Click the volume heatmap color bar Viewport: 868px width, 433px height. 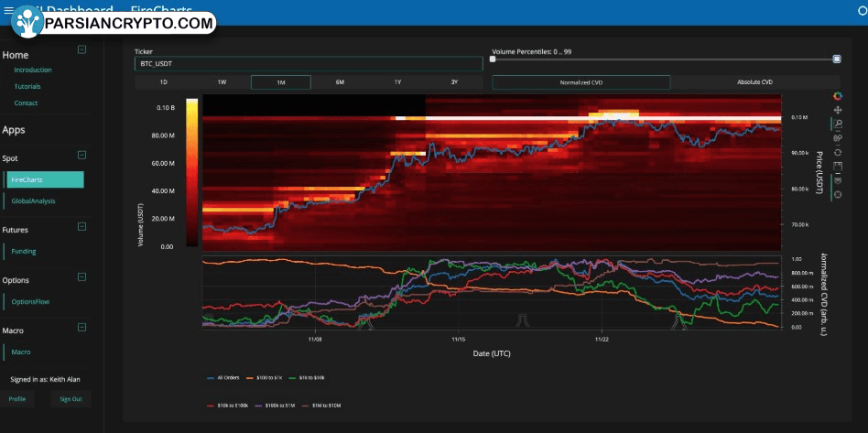192,172
